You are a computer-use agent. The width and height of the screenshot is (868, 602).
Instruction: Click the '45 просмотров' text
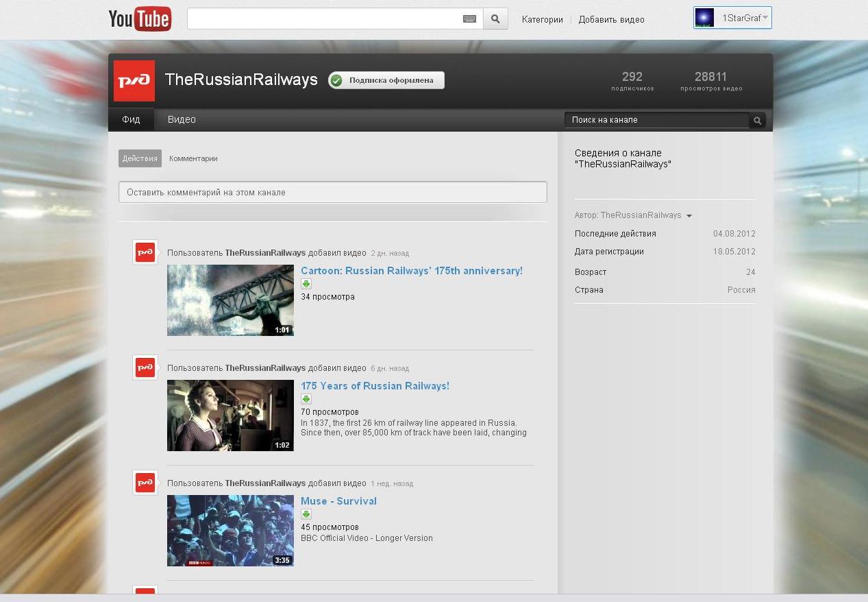[330, 527]
